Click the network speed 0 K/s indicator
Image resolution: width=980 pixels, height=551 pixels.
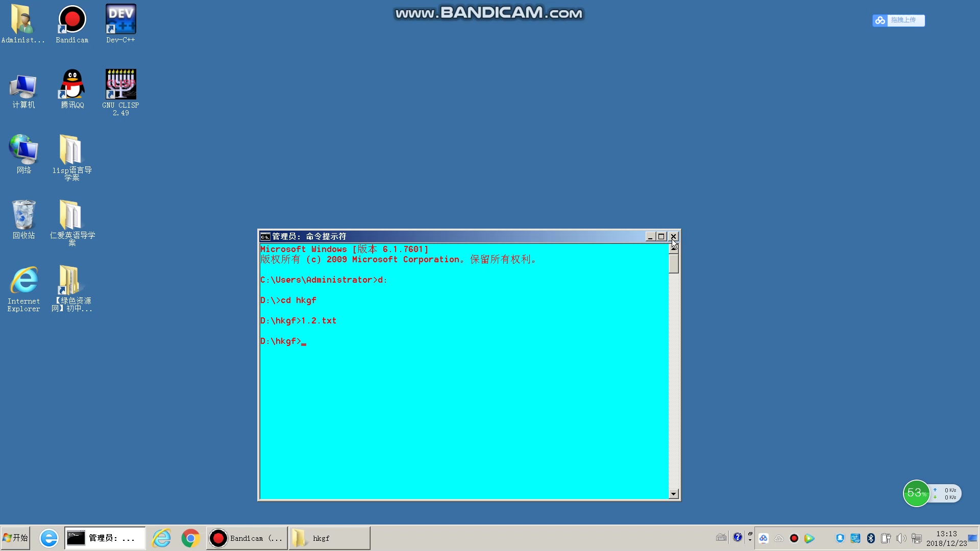946,493
